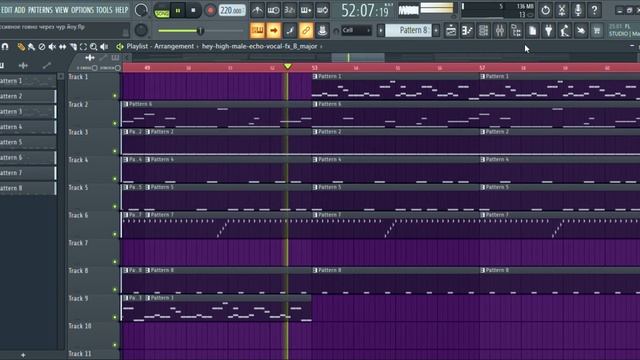Screen dimensions: 640x360
Task: Open Pattern 7 clip menu at bar 57
Action: (x=482, y=215)
